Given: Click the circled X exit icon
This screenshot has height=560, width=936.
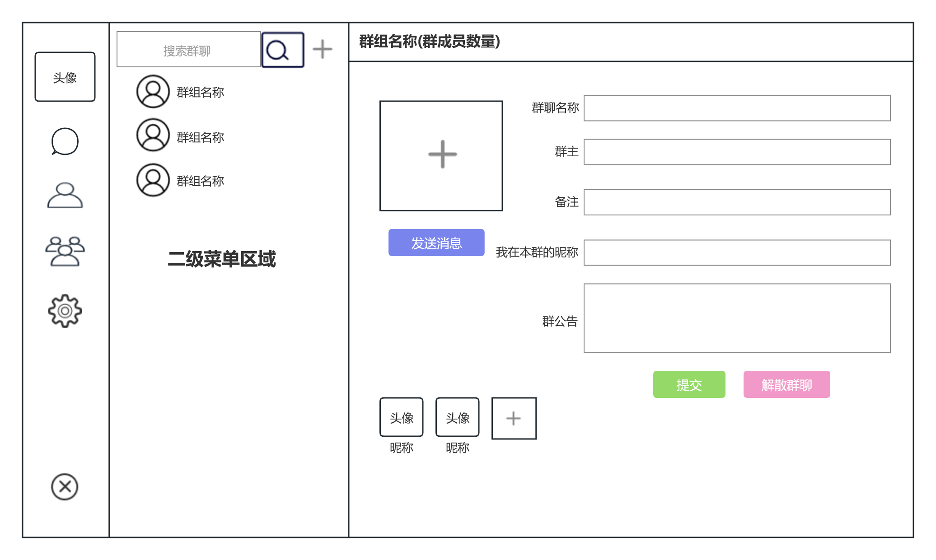Looking at the screenshot, I should [65, 487].
